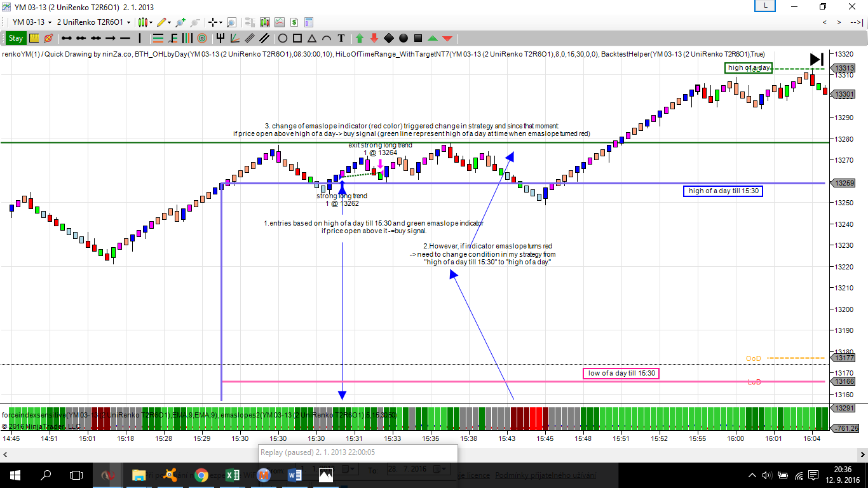Select the Andrews pitchfork tool
This screenshot has height=488, width=868.
[x=220, y=38]
